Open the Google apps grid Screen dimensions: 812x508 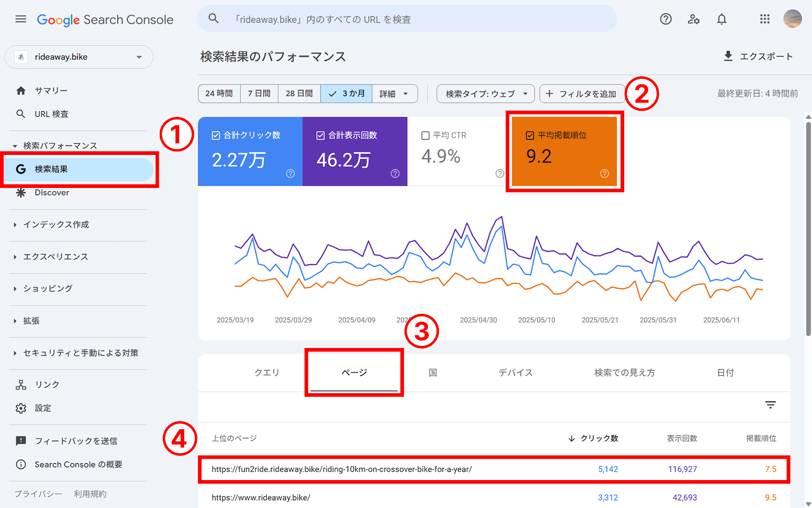764,19
